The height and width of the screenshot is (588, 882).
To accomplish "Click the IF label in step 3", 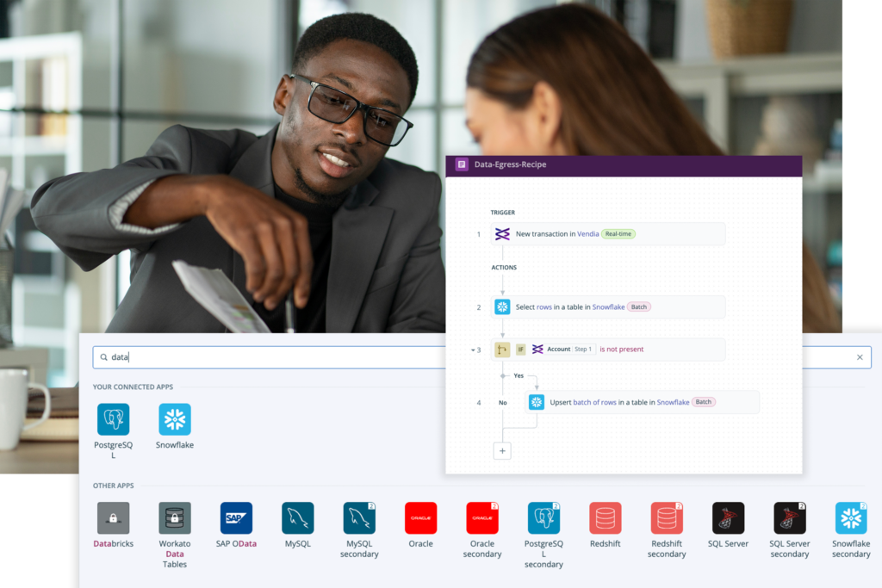I will [521, 350].
